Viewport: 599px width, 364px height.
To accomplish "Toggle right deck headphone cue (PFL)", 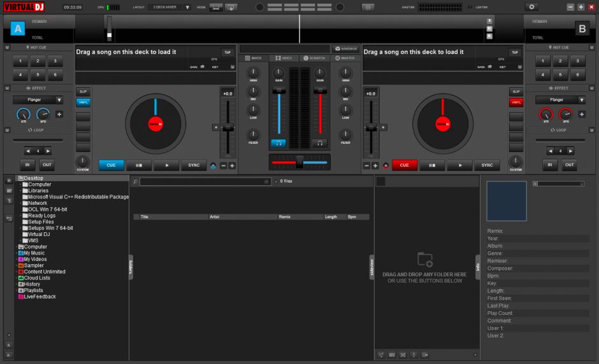I will 320,143.
